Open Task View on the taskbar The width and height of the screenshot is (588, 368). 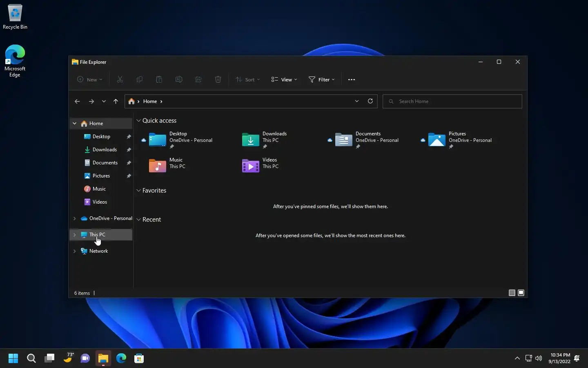tap(49, 359)
